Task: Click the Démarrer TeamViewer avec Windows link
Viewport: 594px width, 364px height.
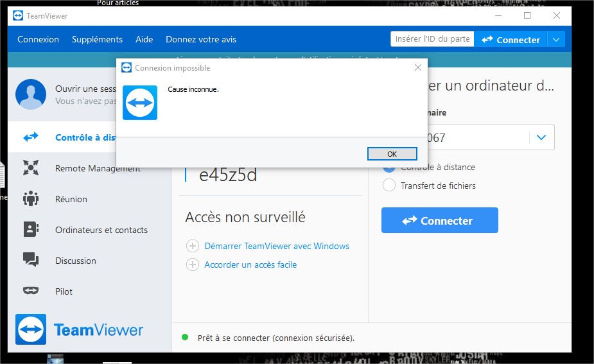Action: (x=277, y=246)
